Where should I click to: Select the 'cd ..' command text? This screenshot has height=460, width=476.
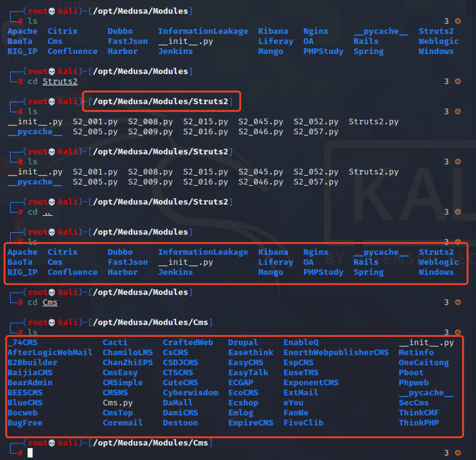point(40,212)
